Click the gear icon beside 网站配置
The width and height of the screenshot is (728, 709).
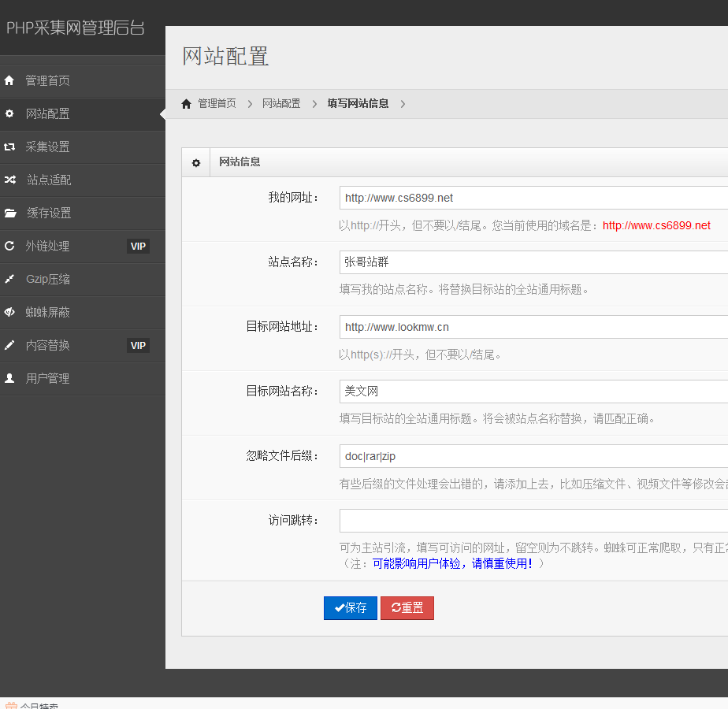9,113
